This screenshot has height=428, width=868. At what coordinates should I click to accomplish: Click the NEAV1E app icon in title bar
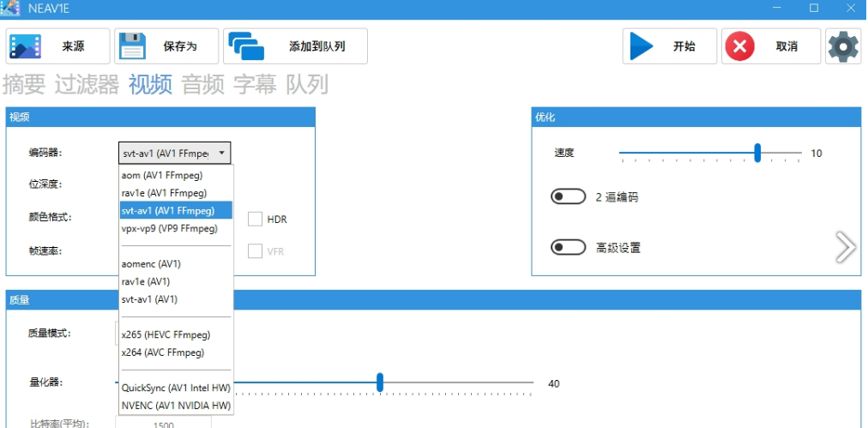point(10,9)
